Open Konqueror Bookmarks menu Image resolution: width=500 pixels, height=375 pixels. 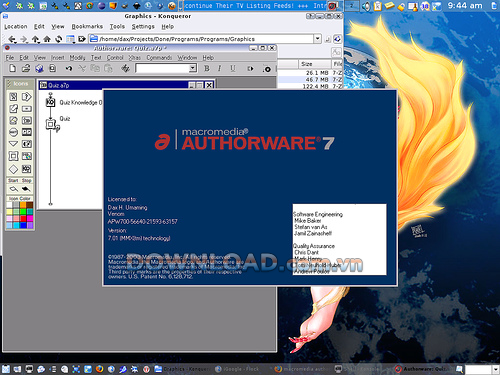[87, 26]
